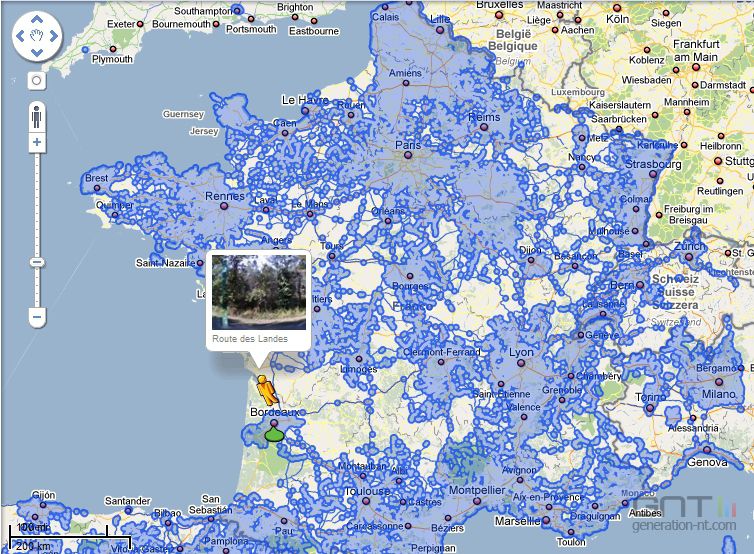Pan the map up with the arrow
This screenshot has height=554, width=754.
point(37,20)
